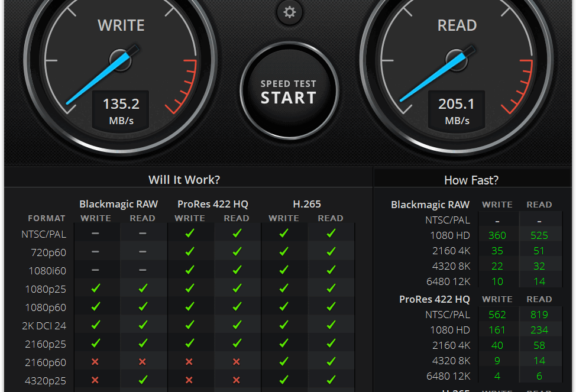The width and height of the screenshot is (576, 392).
Task: Click the 2160p60 format row label
Action: tap(46, 362)
